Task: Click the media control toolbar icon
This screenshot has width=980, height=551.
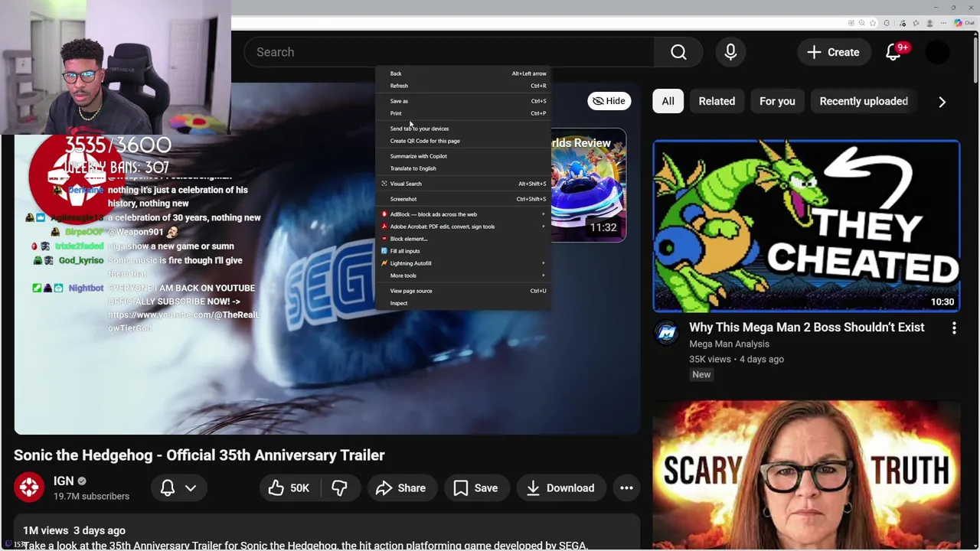Action: coord(903,23)
